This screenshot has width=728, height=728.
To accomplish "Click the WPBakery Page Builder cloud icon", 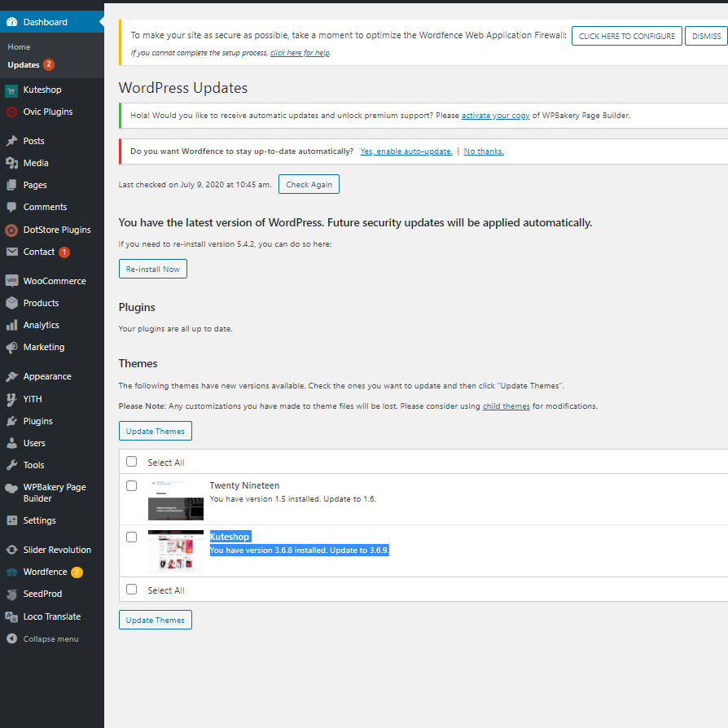I will [x=11, y=488].
